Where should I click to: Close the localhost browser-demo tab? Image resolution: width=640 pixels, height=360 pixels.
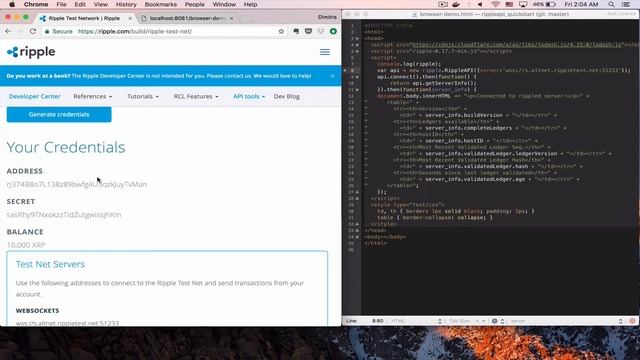pos(231,18)
